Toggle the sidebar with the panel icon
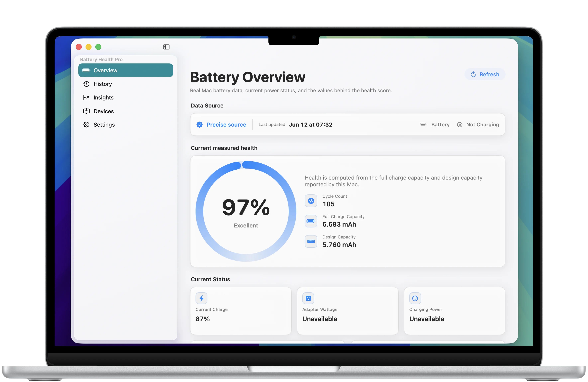 tap(166, 47)
